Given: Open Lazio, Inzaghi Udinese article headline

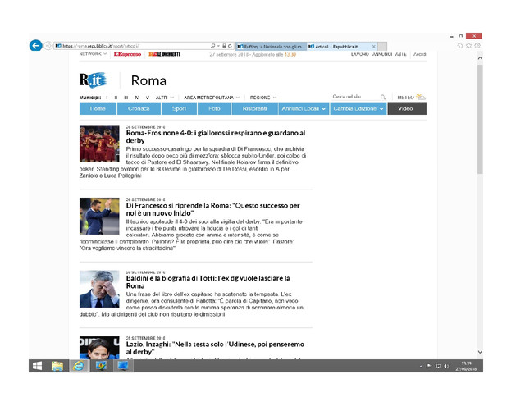Looking at the screenshot, I should pos(215,348).
